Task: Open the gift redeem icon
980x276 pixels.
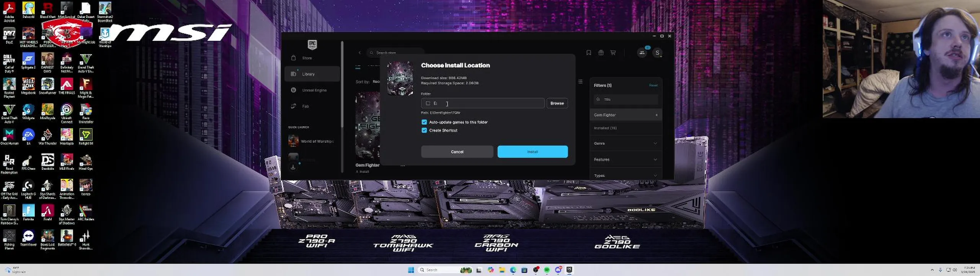Action: pos(601,53)
